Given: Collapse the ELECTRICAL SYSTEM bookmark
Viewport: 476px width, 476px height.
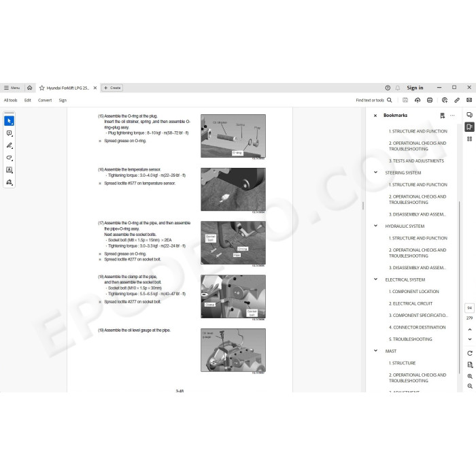Looking at the screenshot, I should 375,279.
